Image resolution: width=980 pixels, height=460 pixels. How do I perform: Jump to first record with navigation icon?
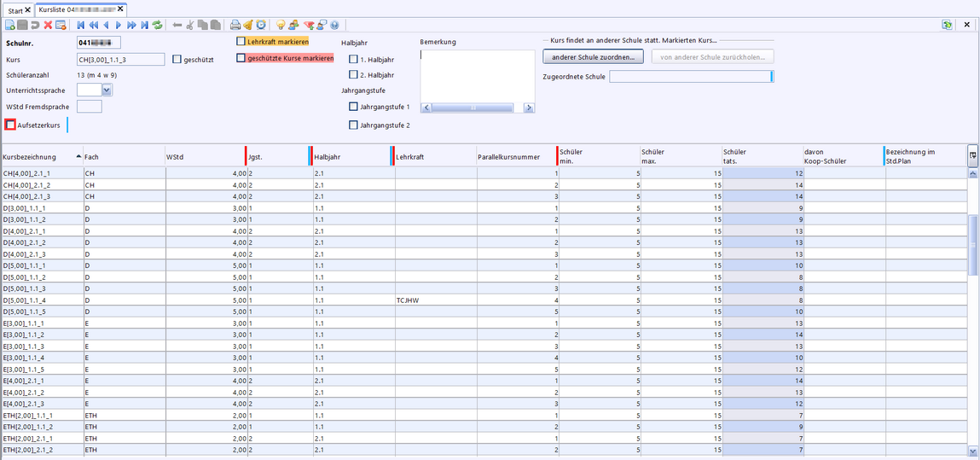click(81, 26)
